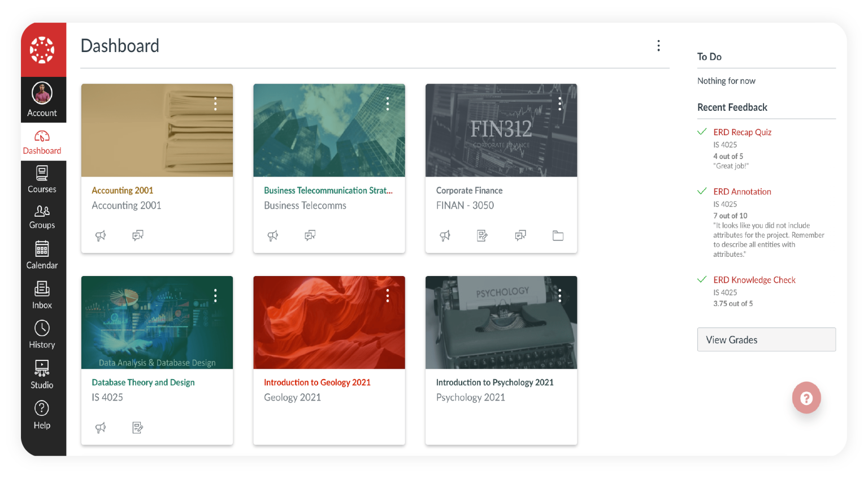
Task: Click the floating Help question-mark button
Action: tap(806, 398)
